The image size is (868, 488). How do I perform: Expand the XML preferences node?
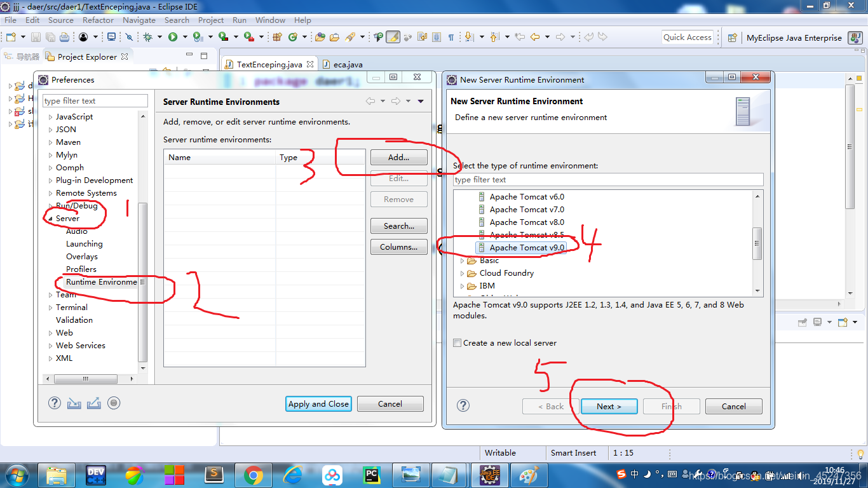(x=51, y=358)
